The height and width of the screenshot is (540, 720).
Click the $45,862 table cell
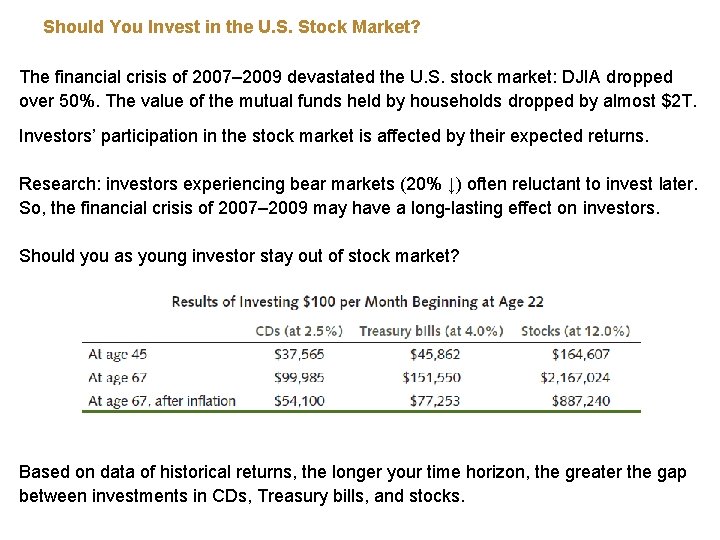tap(435, 354)
